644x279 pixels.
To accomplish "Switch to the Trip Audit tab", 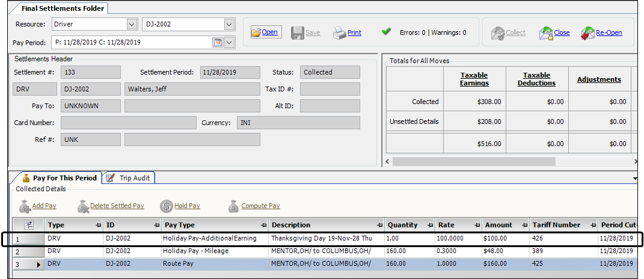I will (x=129, y=178).
